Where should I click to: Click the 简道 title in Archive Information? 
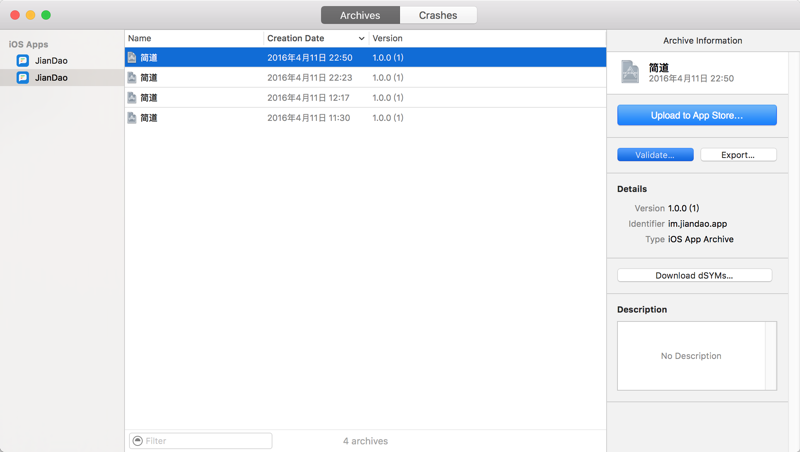click(x=659, y=67)
